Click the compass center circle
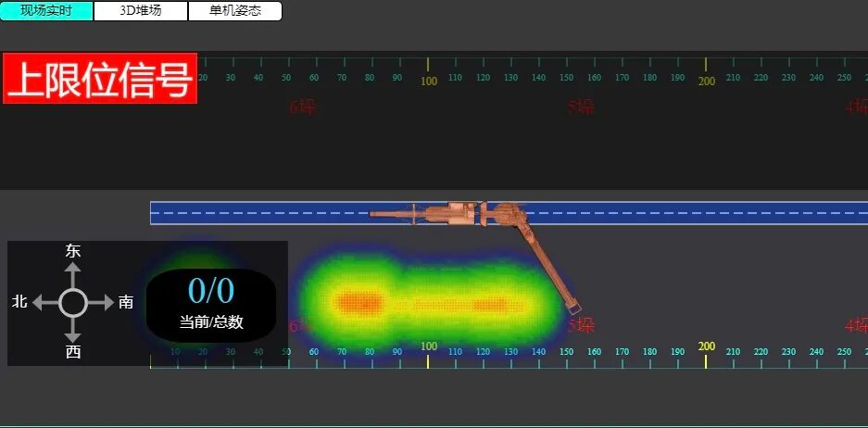The height and width of the screenshot is (428, 868). click(x=72, y=303)
